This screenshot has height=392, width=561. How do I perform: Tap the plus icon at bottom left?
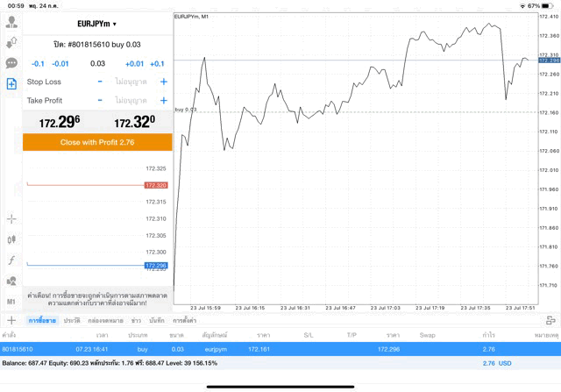click(11, 321)
